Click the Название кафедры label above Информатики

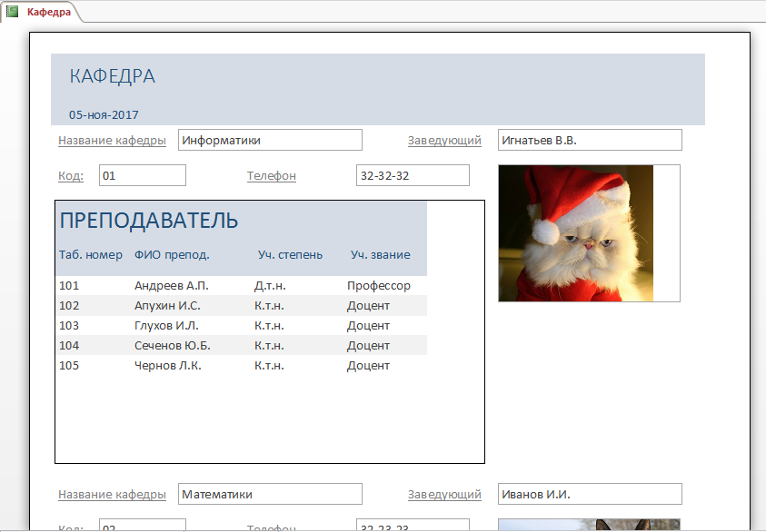[x=112, y=140]
